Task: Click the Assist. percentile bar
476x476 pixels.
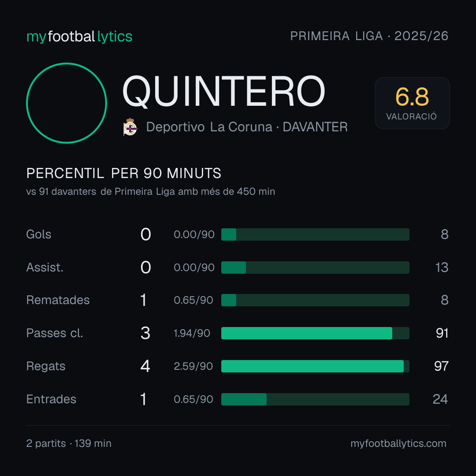Action: 315,268
